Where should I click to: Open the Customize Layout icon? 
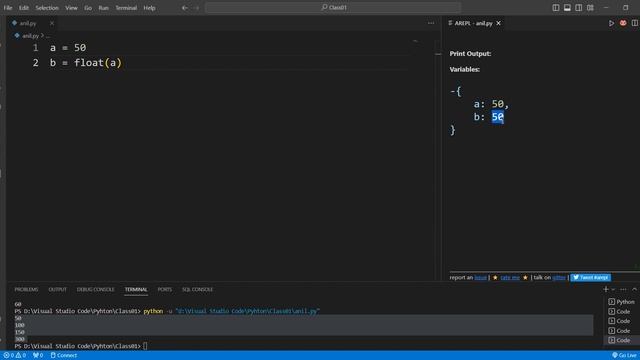pyautogui.click(x=590, y=8)
